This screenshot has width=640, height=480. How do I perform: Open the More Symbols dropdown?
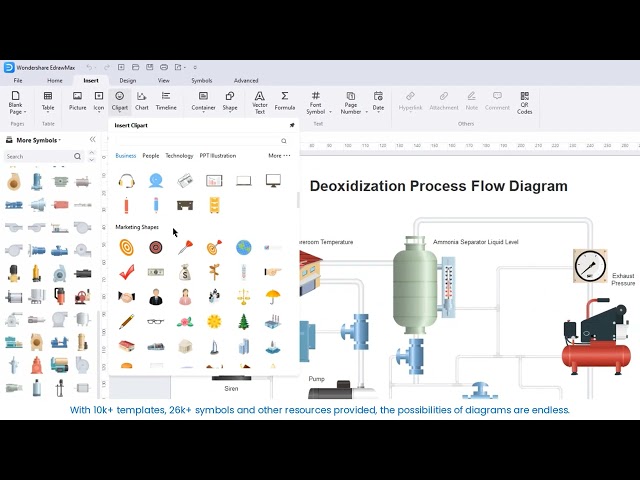[39, 140]
